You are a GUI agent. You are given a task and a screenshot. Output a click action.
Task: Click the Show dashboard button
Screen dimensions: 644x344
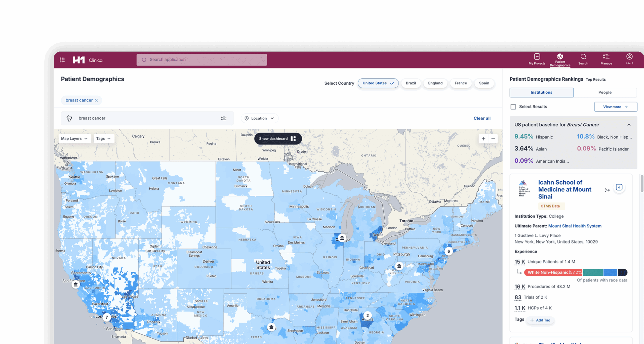pos(278,139)
